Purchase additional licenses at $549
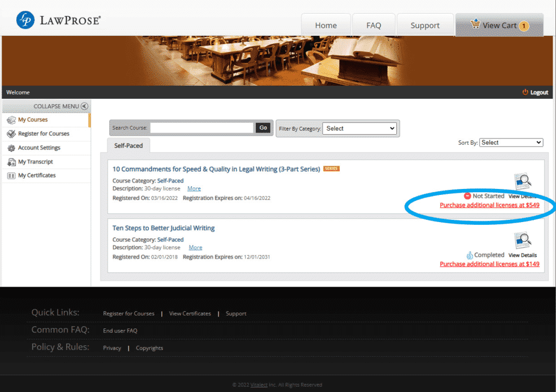This screenshot has width=556, height=392. [490, 205]
